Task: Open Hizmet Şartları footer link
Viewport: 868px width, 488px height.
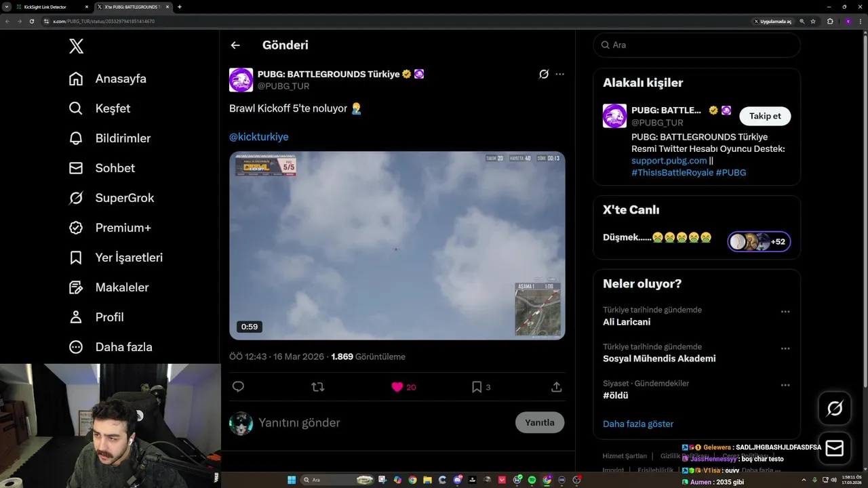Action: tap(625, 456)
